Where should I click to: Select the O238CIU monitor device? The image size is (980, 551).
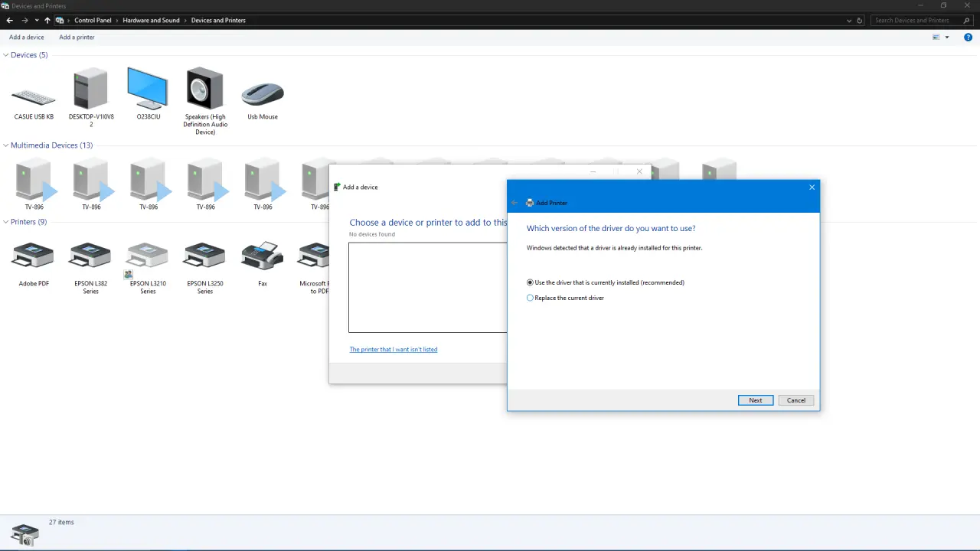coord(148,93)
